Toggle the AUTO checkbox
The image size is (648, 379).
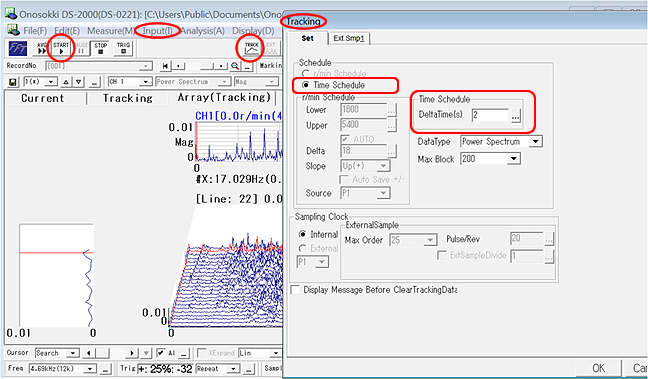345,139
